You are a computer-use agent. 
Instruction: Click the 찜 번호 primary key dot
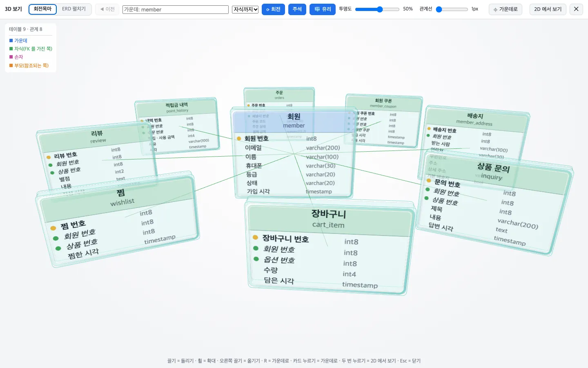click(53, 228)
